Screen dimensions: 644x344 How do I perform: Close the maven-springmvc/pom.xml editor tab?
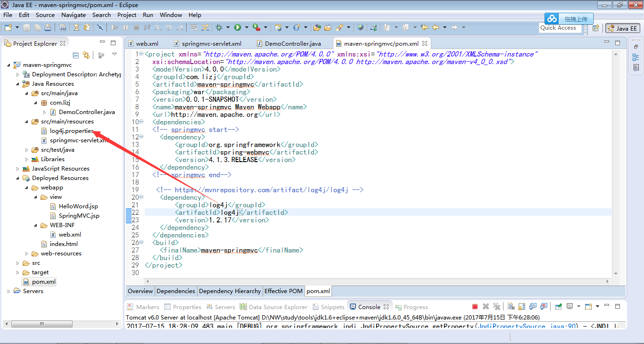[425, 43]
